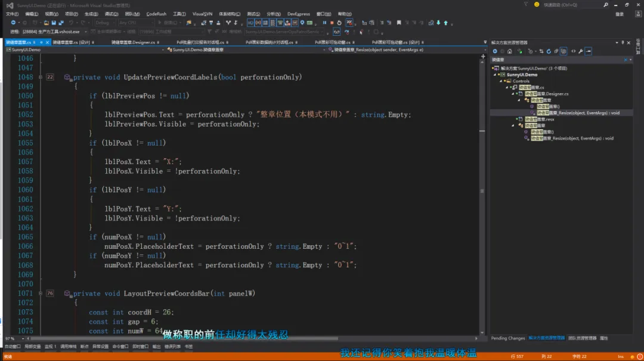
Task: Open the VisualSVN menu
Action: [202, 14]
